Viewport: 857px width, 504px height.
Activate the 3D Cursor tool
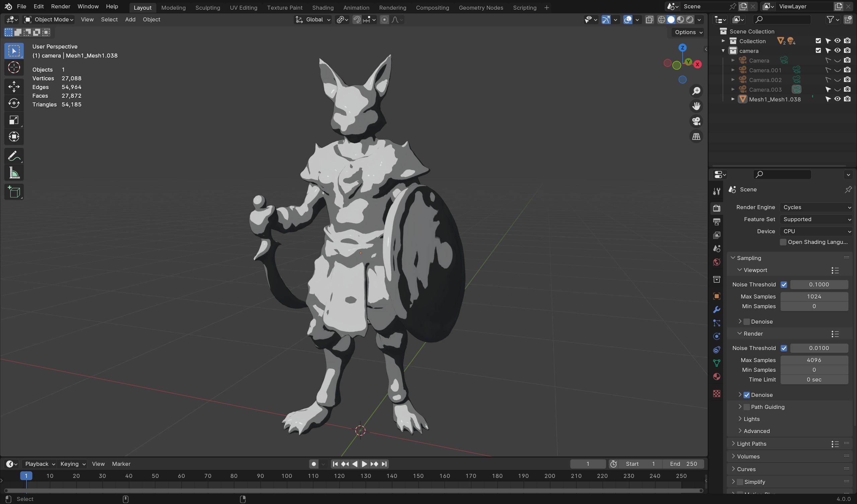14,68
